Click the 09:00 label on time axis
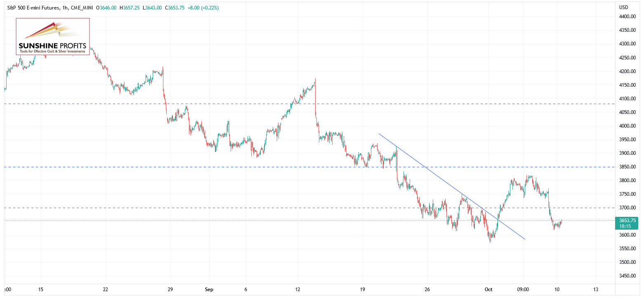This screenshot has width=644, height=299. (x=523, y=290)
